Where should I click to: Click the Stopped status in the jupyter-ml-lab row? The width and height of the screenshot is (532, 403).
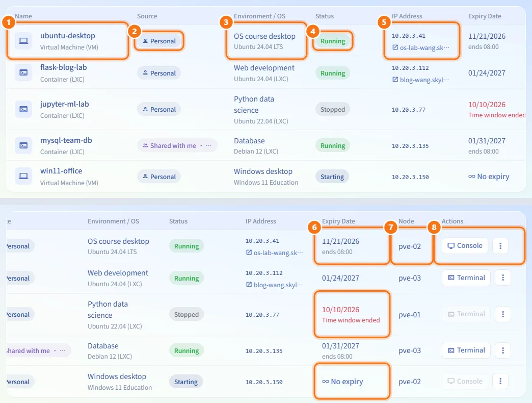pyautogui.click(x=332, y=109)
